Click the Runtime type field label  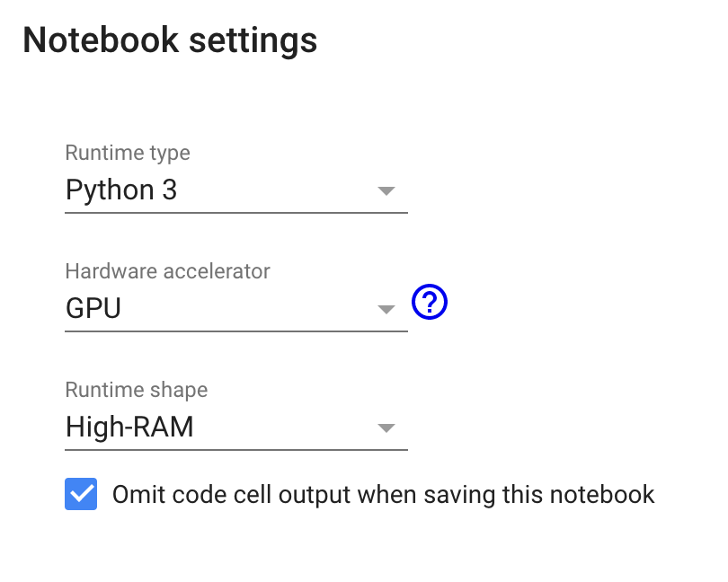point(128,154)
